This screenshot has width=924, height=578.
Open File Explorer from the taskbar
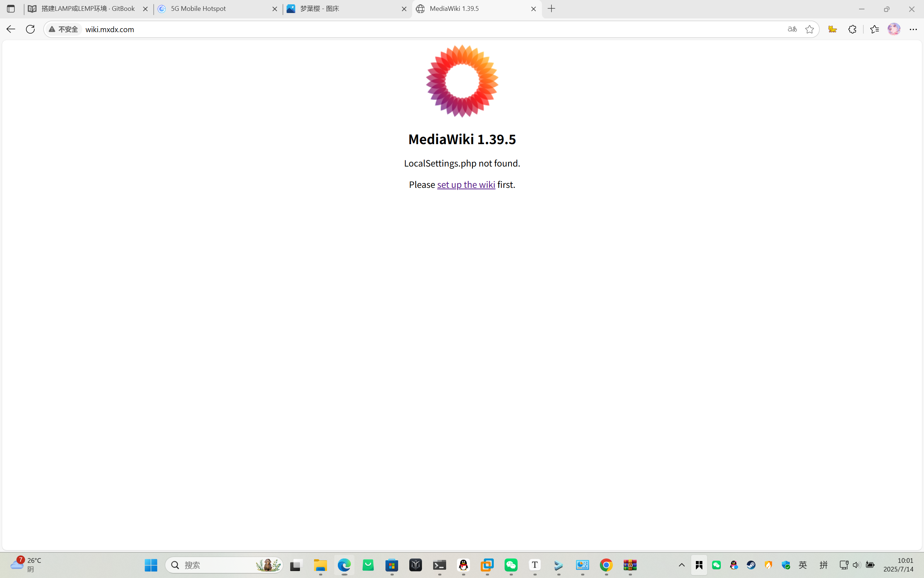[321, 565]
